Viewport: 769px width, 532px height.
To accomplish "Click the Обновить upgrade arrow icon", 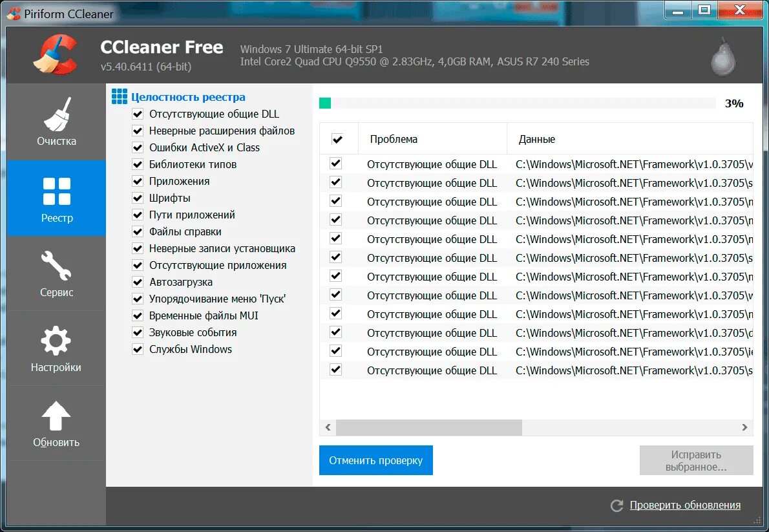I will tap(56, 416).
